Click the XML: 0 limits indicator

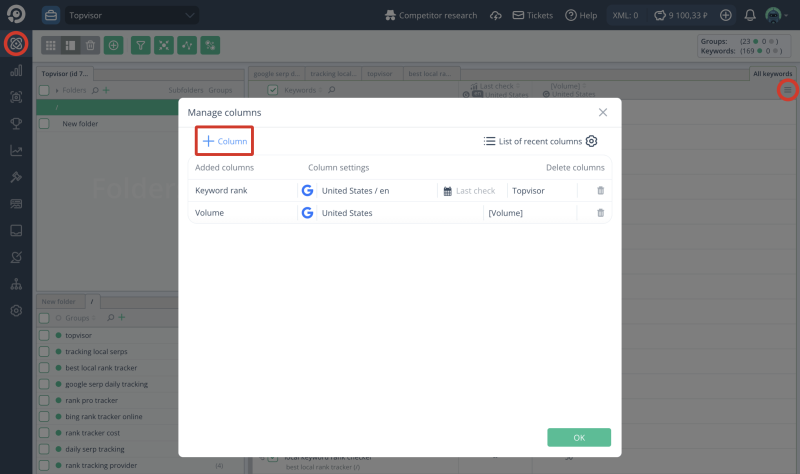point(626,15)
